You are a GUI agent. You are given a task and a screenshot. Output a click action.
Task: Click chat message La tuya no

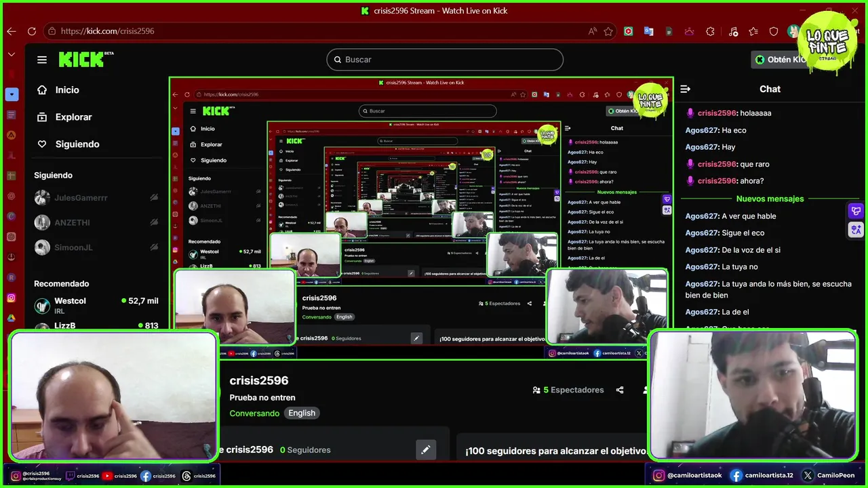pyautogui.click(x=740, y=267)
